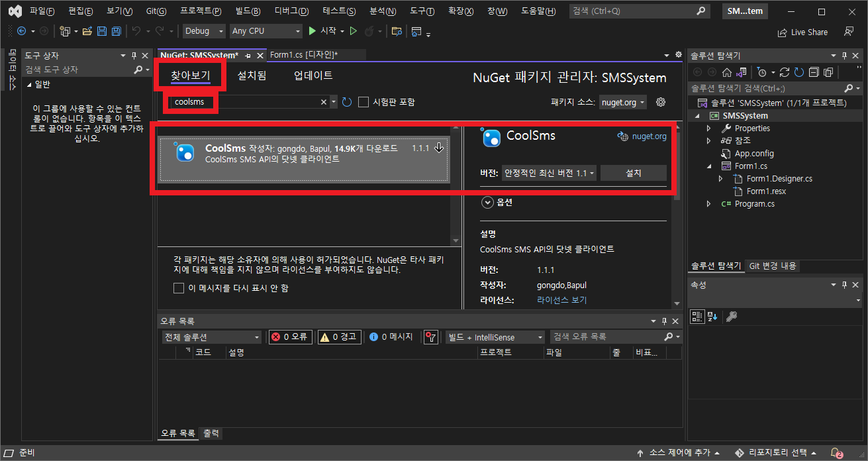Viewport: 868px width, 461px height.
Task: Open the 라이선스 보기 link
Action: click(561, 300)
